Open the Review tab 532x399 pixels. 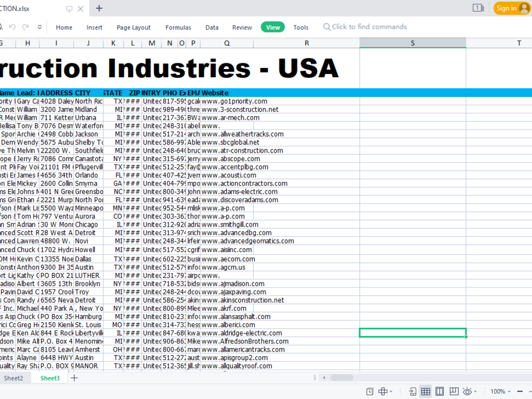(x=242, y=28)
